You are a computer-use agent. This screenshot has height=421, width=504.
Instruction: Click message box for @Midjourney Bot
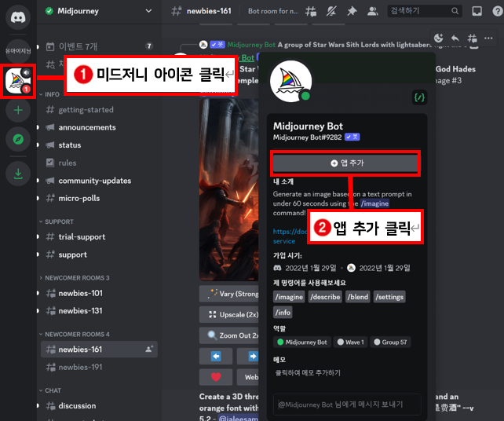347,405
